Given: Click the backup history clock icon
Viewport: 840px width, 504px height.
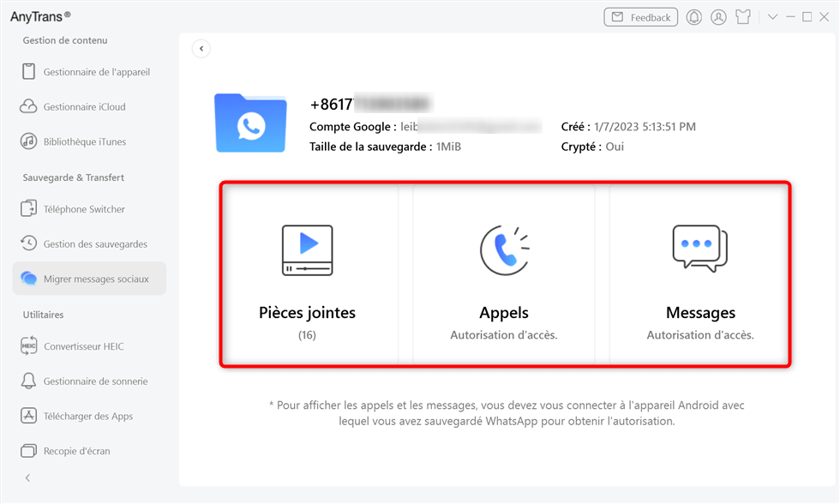Looking at the screenshot, I should point(28,243).
